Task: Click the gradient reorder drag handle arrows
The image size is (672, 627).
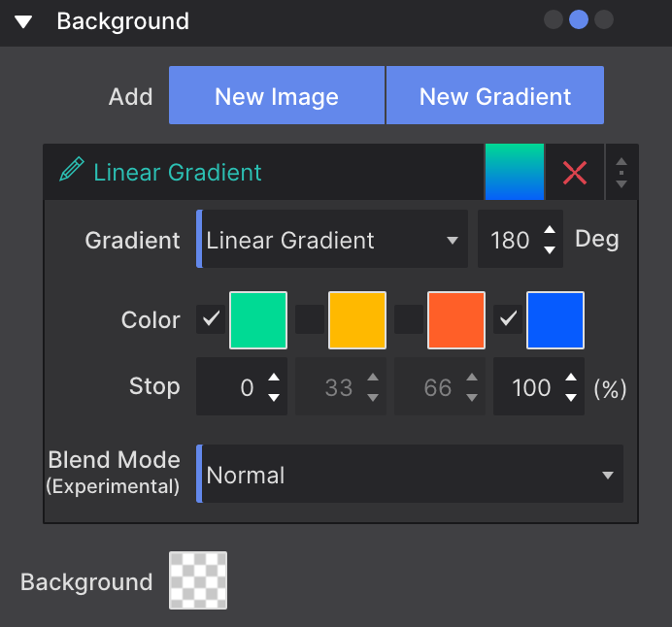Action: pos(622,173)
